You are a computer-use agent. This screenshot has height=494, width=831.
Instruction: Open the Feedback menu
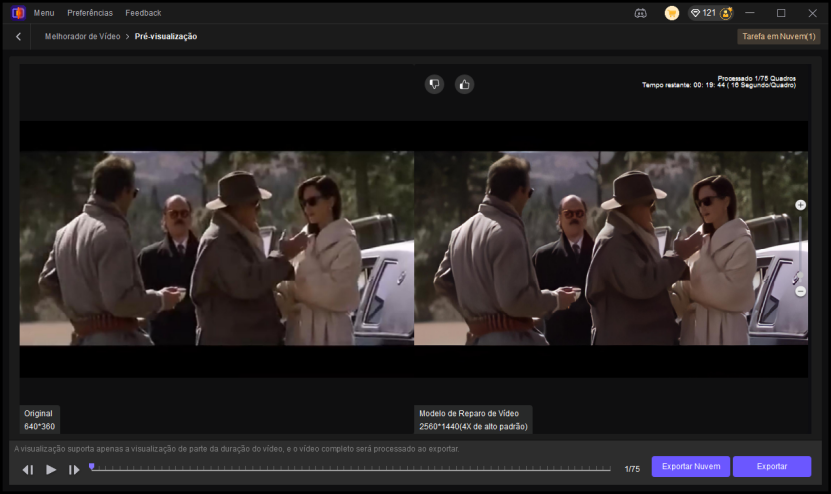pyautogui.click(x=143, y=13)
